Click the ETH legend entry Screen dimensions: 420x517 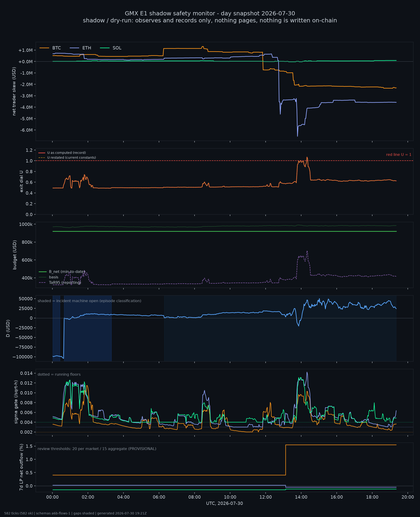point(80,48)
